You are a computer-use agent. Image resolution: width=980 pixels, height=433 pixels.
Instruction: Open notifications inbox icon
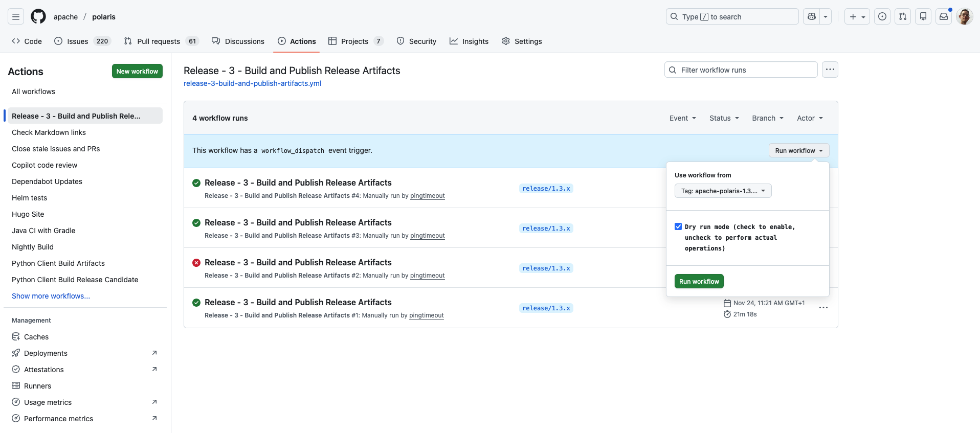tap(944, 17)
